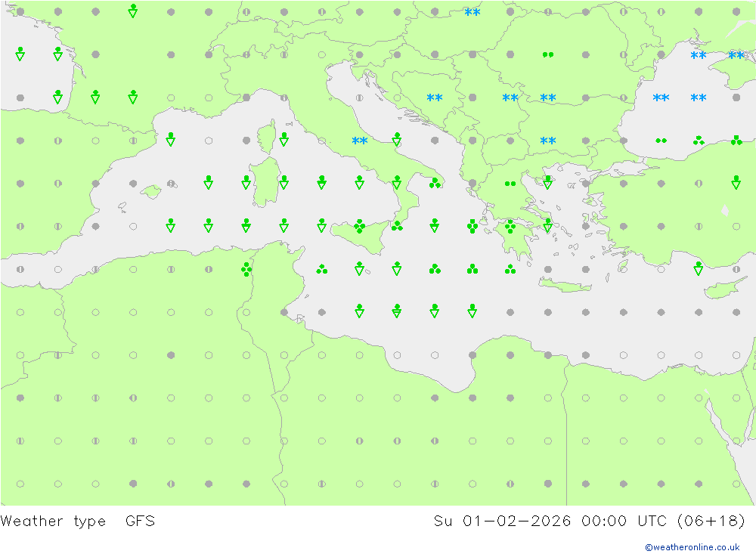Click the two-dot rain symbol over northern Greece
Image resolution: width=756 pixels, height=554 pixels.
point(510,184)
